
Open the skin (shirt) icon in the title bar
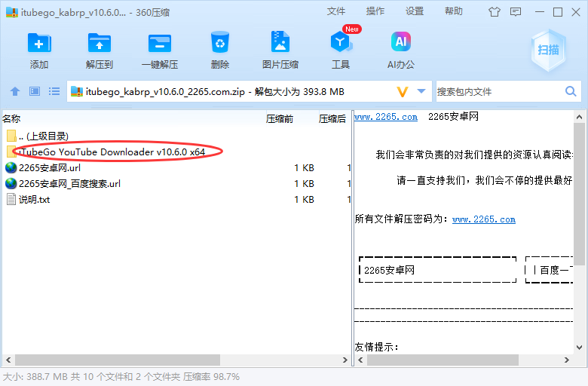[495, 12]
